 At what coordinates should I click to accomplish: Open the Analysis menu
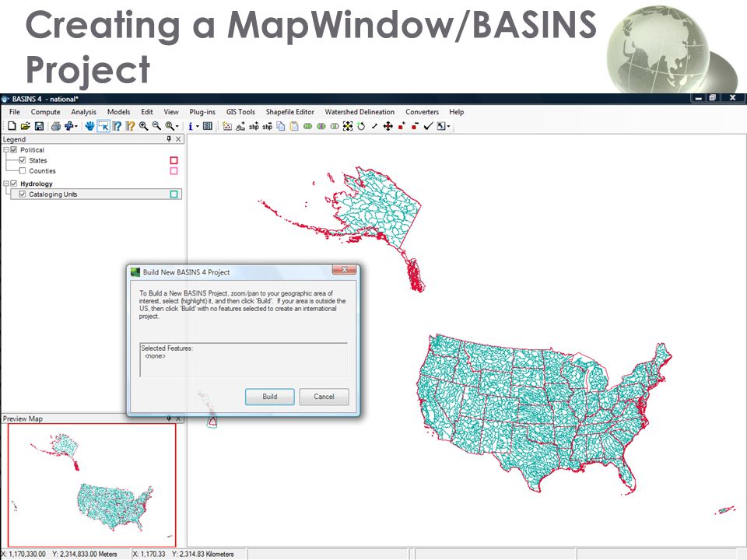point(84,112)
